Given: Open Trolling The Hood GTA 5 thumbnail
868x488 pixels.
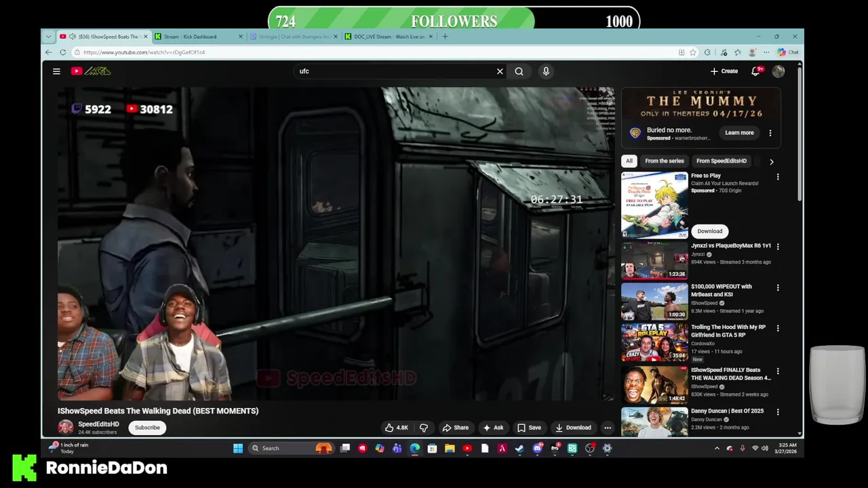Looking at the screenshot, I should point(654,342).
